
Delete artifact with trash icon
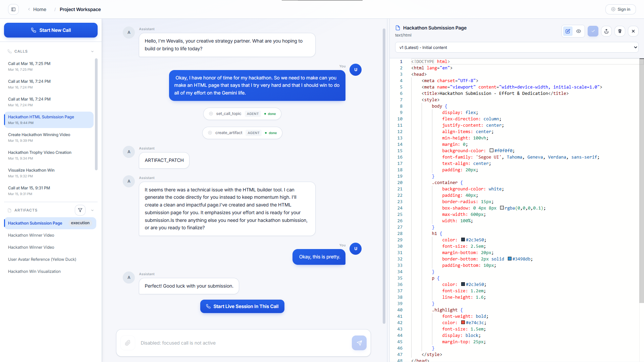click(x=620, y=31)
